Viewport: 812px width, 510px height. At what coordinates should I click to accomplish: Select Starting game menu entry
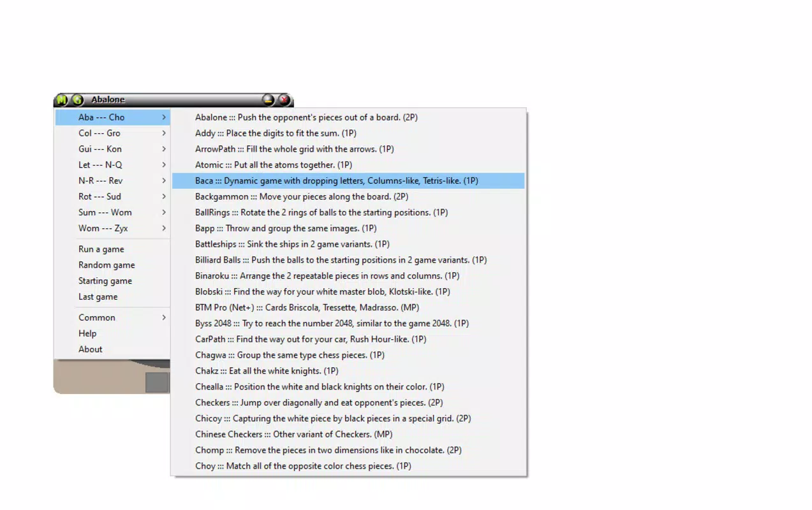click(x=113, y=281)
